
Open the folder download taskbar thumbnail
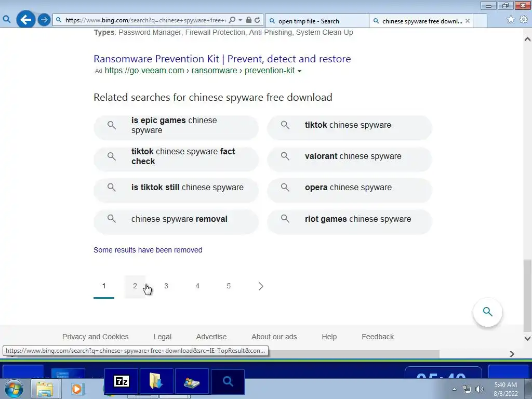[156, 381]
